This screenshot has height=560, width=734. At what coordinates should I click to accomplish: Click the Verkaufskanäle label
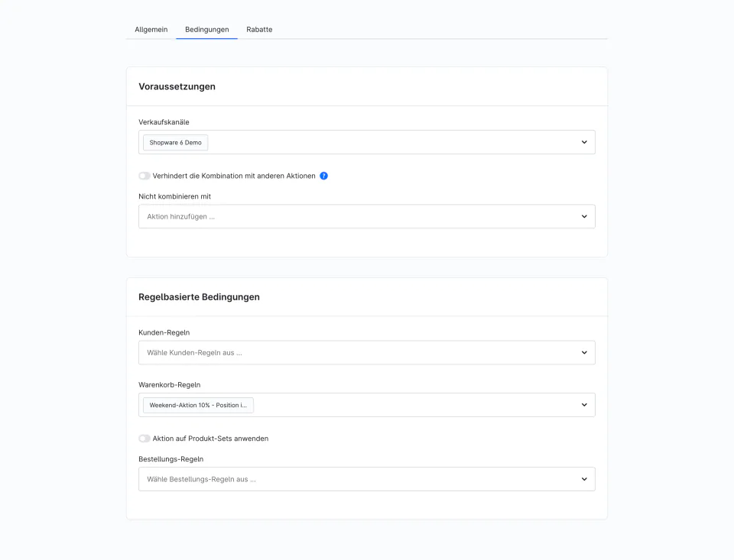pyautogui.click(x=164, y=122)
